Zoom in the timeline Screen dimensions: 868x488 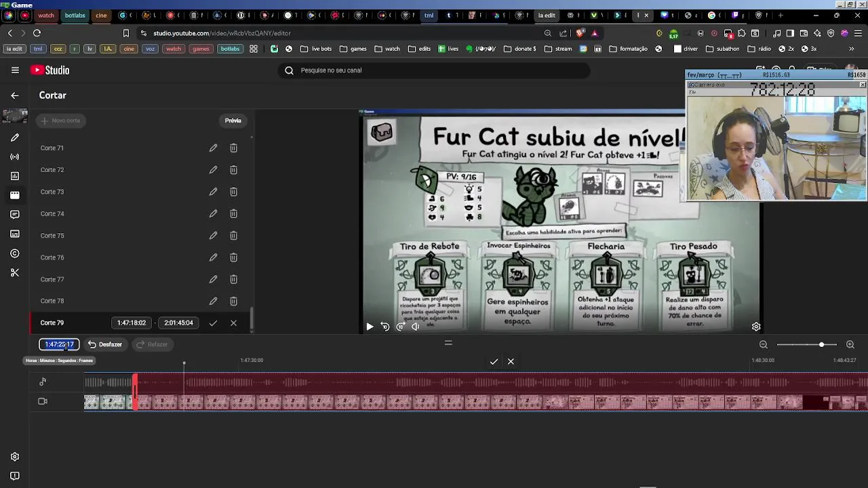(x=850, y=345)
